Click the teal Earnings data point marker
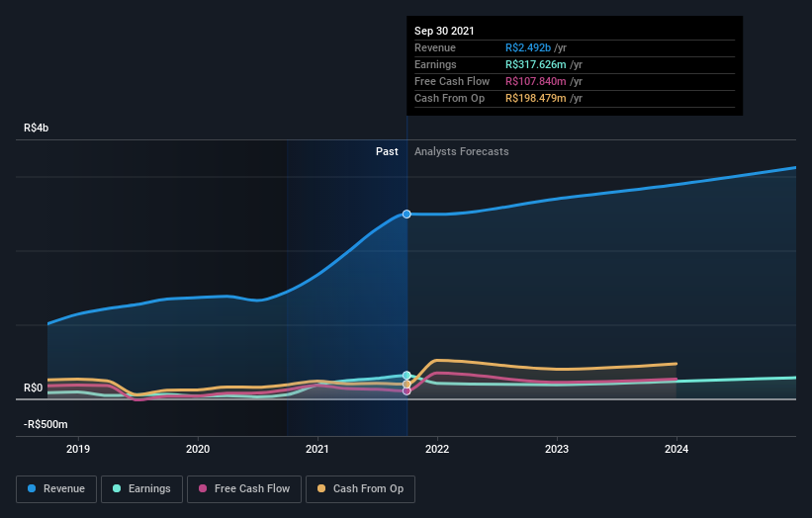 pos(406,376)
